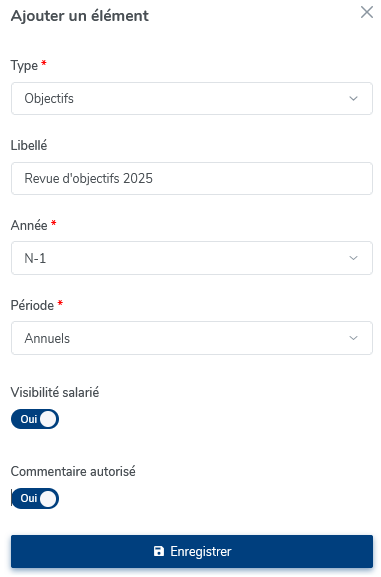Click the white knob of Visibilité salarié toggle

(x=48, y=419)
